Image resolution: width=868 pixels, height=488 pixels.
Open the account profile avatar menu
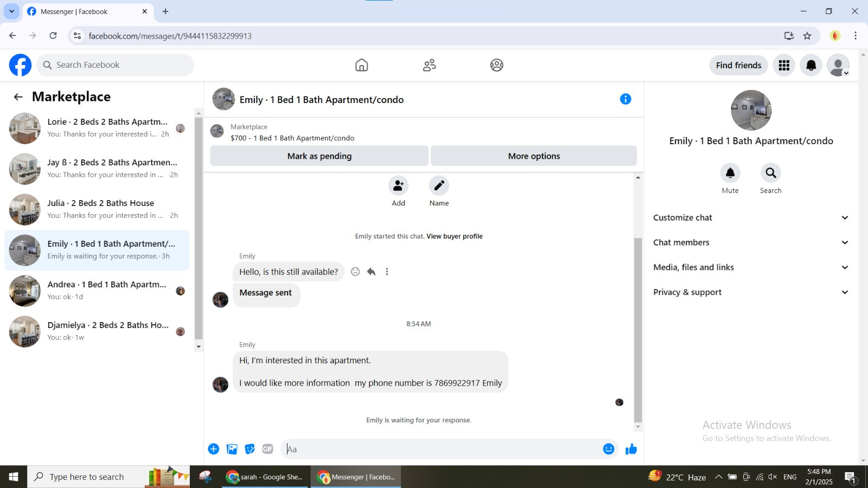point(838,65)
